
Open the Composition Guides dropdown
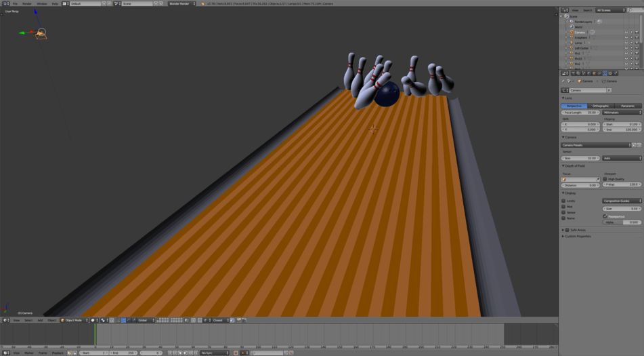622,201
